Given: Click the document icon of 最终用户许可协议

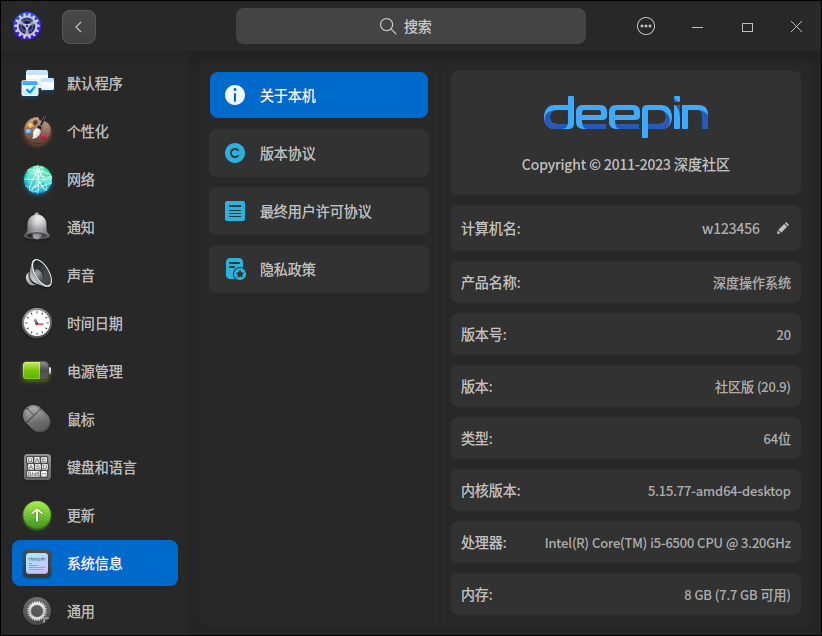Looking at the screenshot, I should click(x=235, y=211).
